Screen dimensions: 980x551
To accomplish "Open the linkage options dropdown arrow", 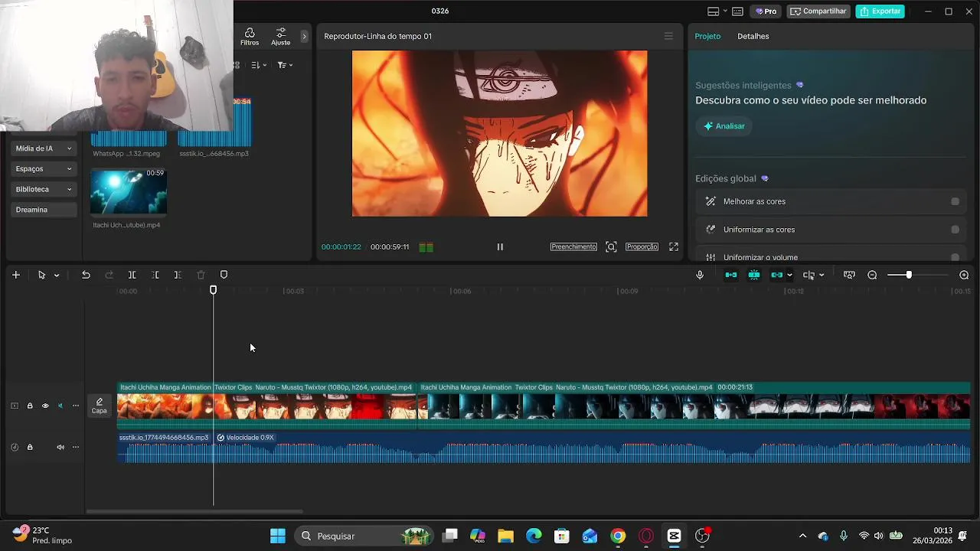I will click(789, 275).
